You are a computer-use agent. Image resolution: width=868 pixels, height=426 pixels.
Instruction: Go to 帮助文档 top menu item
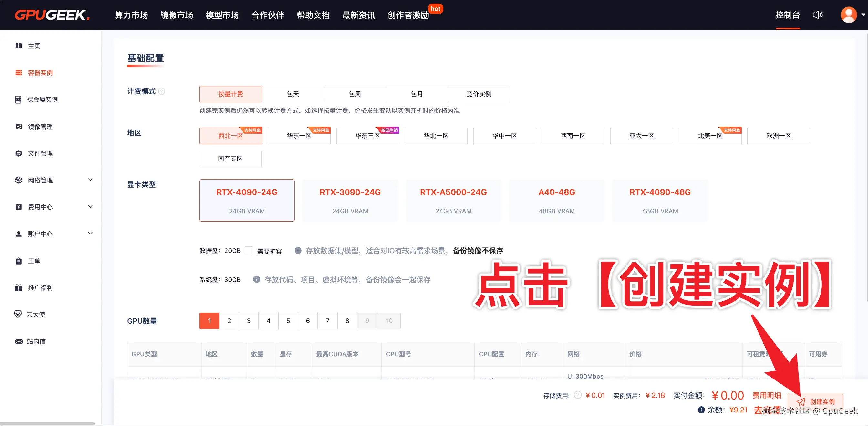[313, 15]
